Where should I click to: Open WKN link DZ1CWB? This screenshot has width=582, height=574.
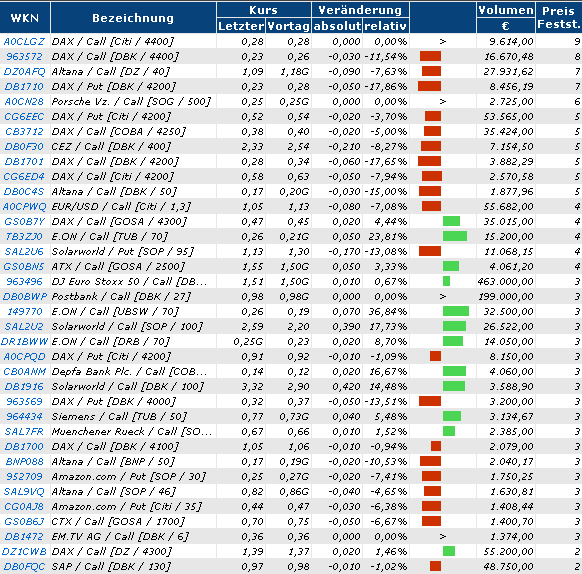(24, 552)
